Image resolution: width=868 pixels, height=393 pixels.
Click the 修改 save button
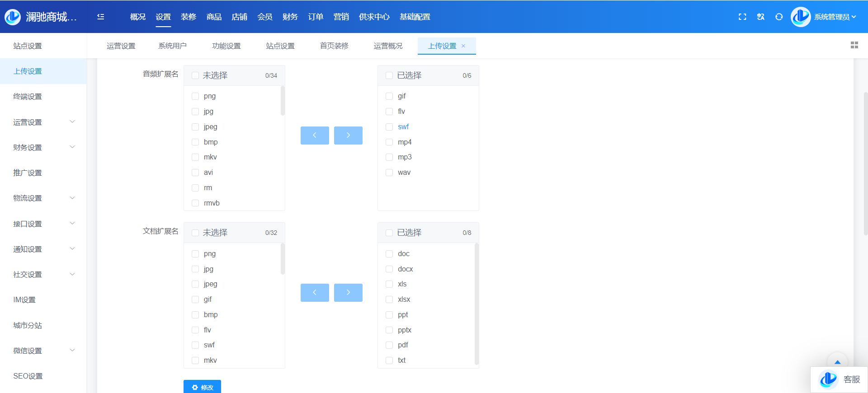click(x=202, y=387)
